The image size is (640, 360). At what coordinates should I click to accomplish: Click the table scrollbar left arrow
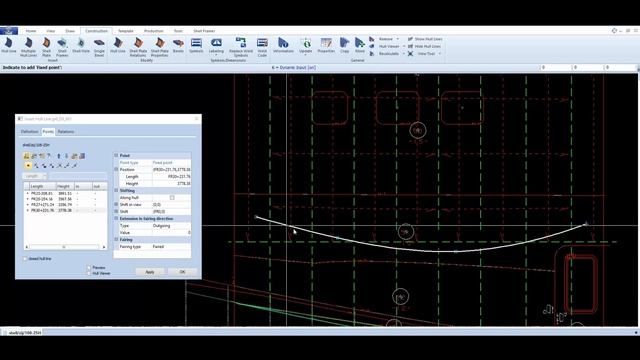[27, 247]
